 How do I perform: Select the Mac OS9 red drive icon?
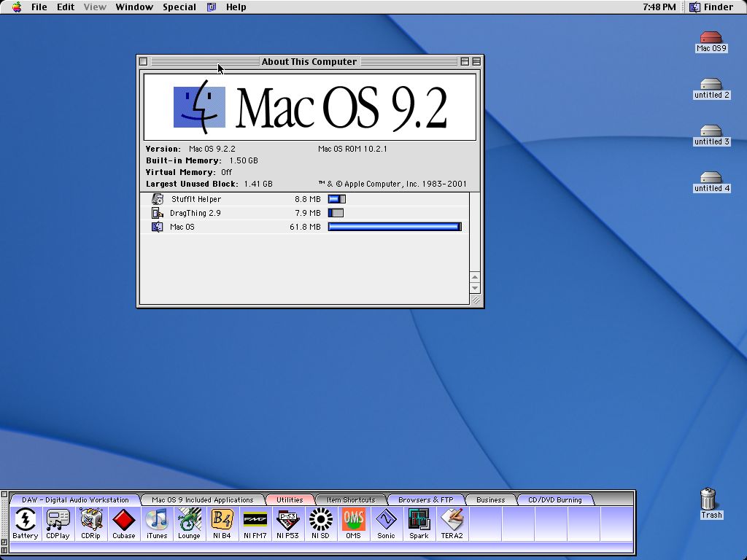click(711, 38)
